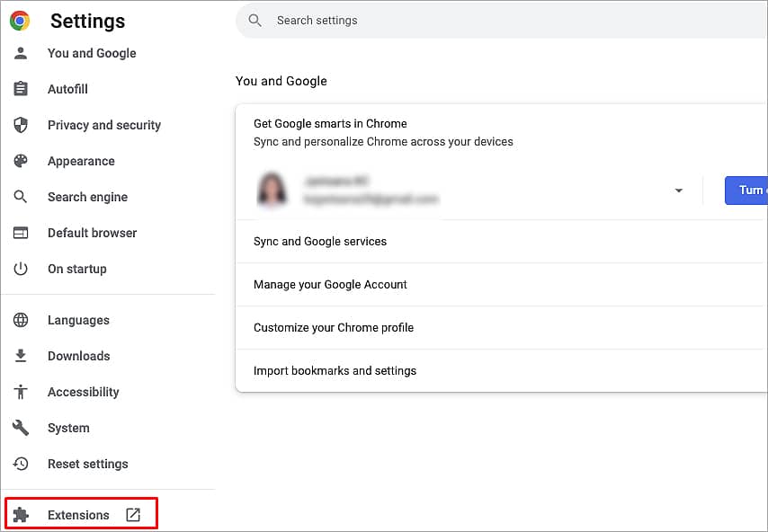Click the On startup power icon
Screen dimensions: 768x532
[x=21, y=269]
